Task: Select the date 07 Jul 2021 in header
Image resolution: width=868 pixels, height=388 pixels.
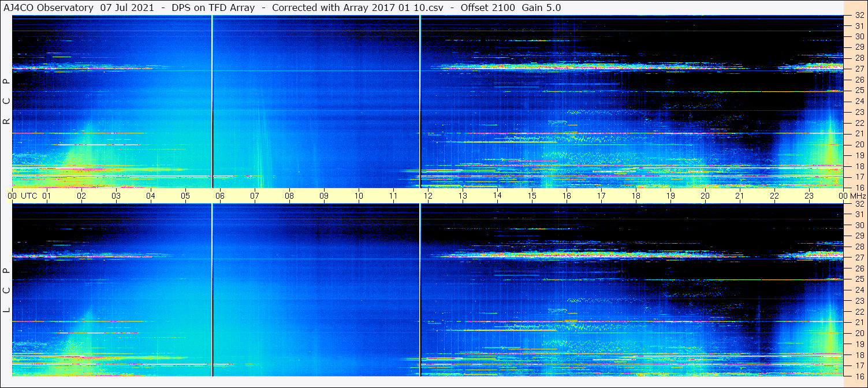Action: pyautogui.click(x=127, y=8)
